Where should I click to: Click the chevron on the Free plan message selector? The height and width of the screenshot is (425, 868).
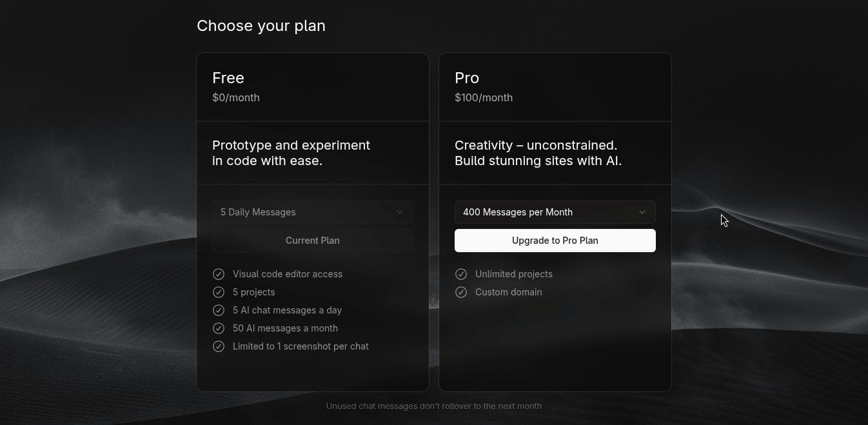400,212
